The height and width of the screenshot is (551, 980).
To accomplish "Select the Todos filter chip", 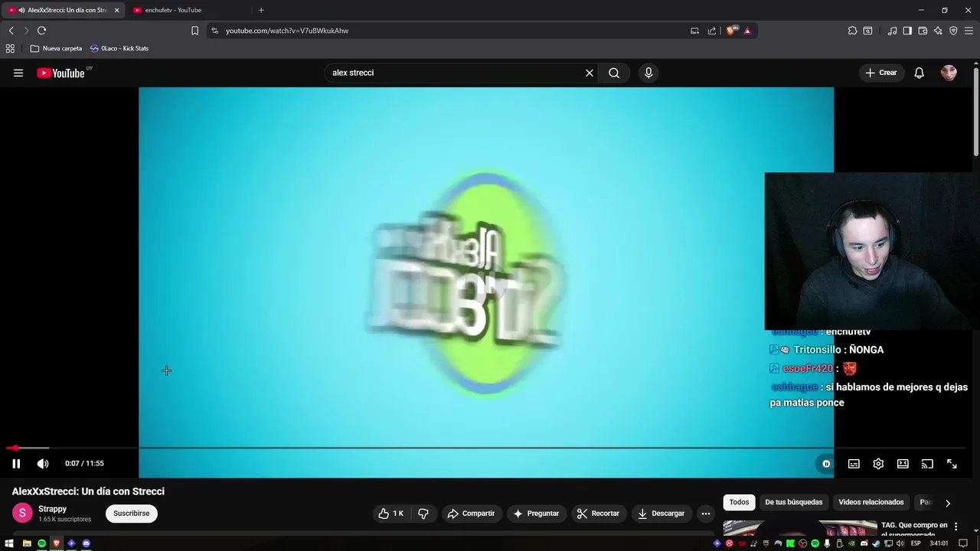I will click(x=739, y=502).
